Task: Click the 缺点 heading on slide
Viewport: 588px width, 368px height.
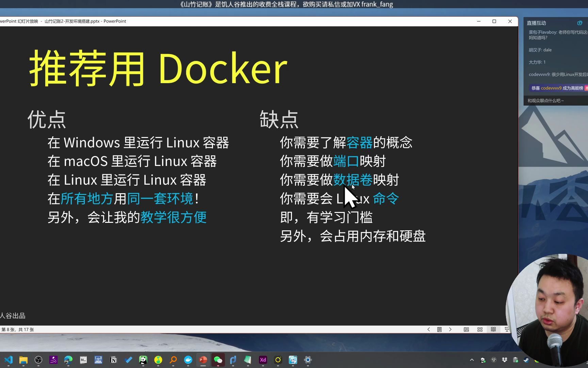Action: point(279,119)
